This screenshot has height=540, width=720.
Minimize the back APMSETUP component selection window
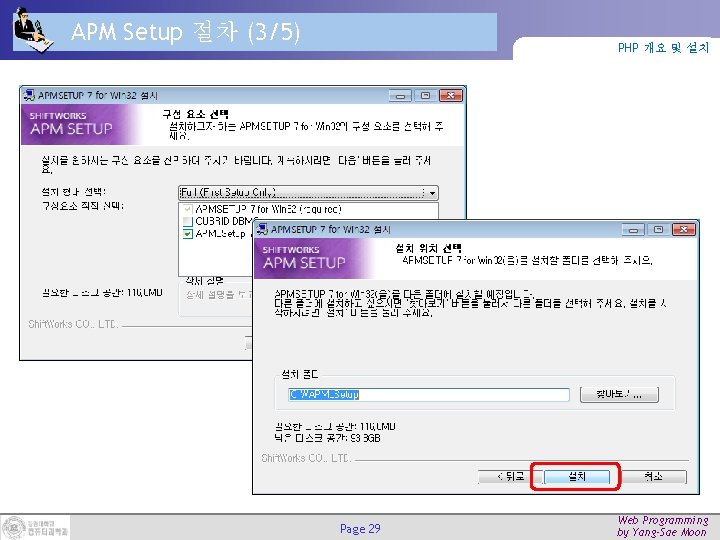coord(400,96)
